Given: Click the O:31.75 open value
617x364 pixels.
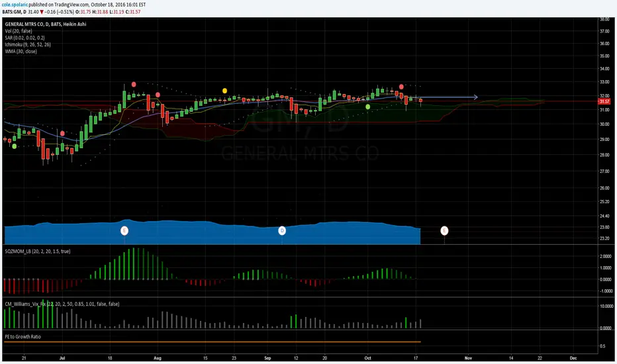Looking at the screenshot, I should coord(83,12).
